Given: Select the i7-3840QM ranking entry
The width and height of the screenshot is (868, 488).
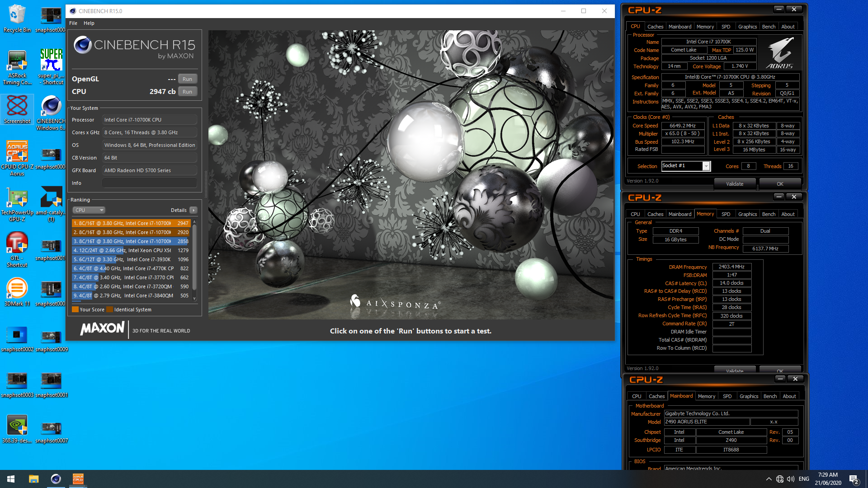Looking at the screenshot, I should pos(131,296).
